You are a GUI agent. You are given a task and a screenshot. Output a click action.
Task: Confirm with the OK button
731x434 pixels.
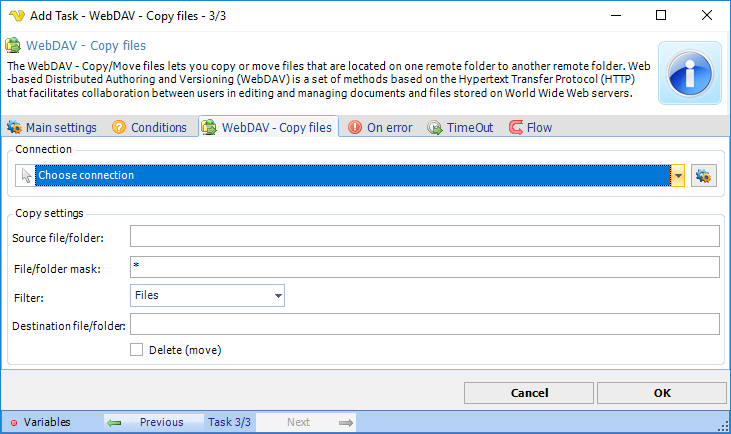click(662, 393)
